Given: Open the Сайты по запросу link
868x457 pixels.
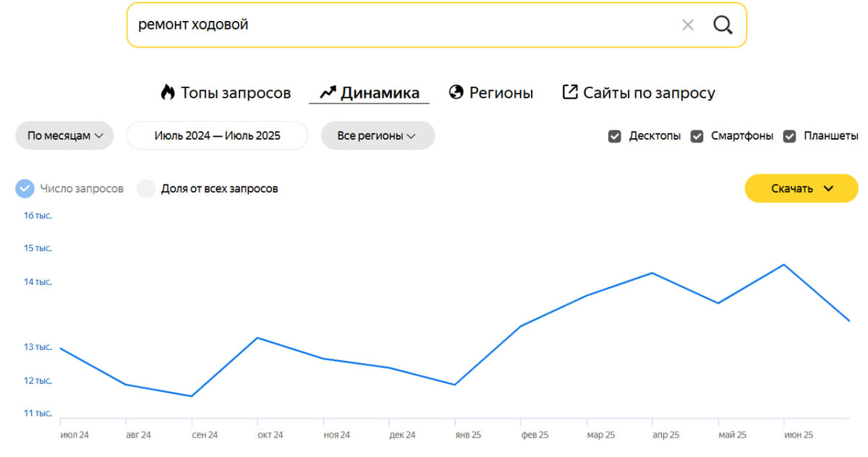Looking at the screenshot, I should (649, 93).
